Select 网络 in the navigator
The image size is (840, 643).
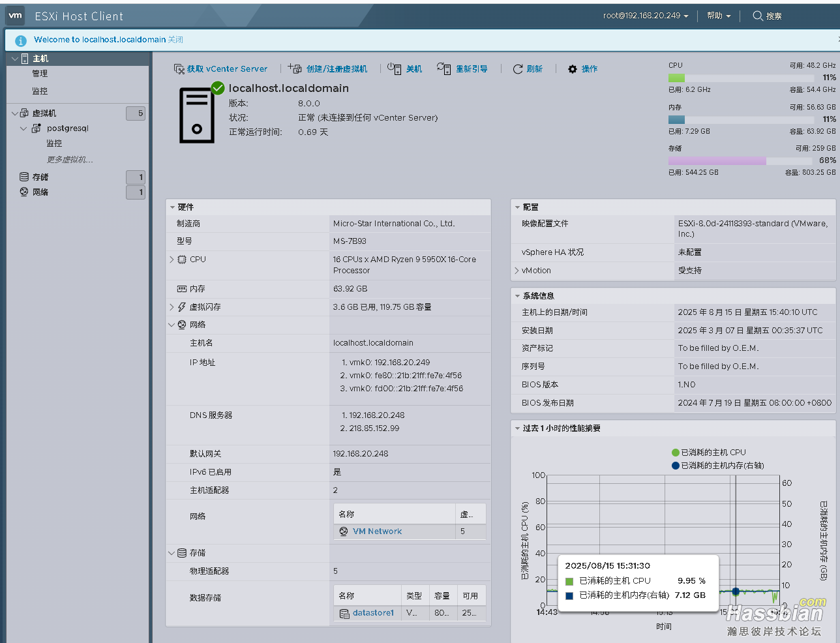[40, 192]
